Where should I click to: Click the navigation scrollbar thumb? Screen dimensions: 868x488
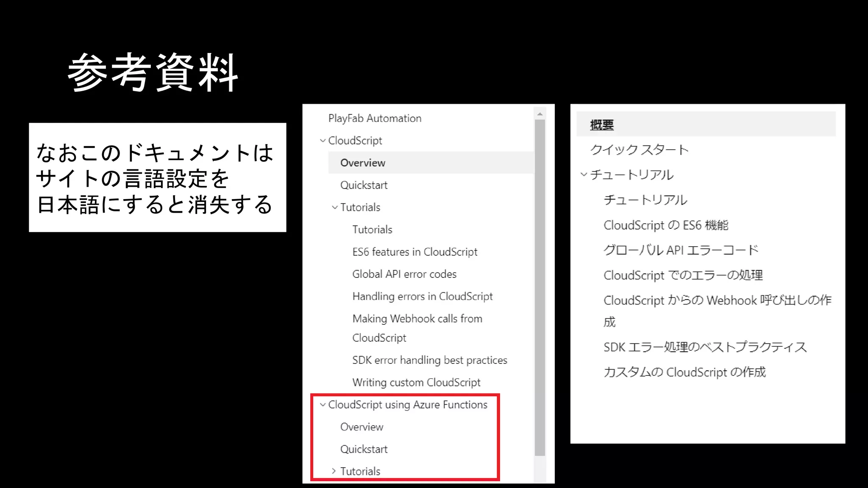(x=540, y=288)
